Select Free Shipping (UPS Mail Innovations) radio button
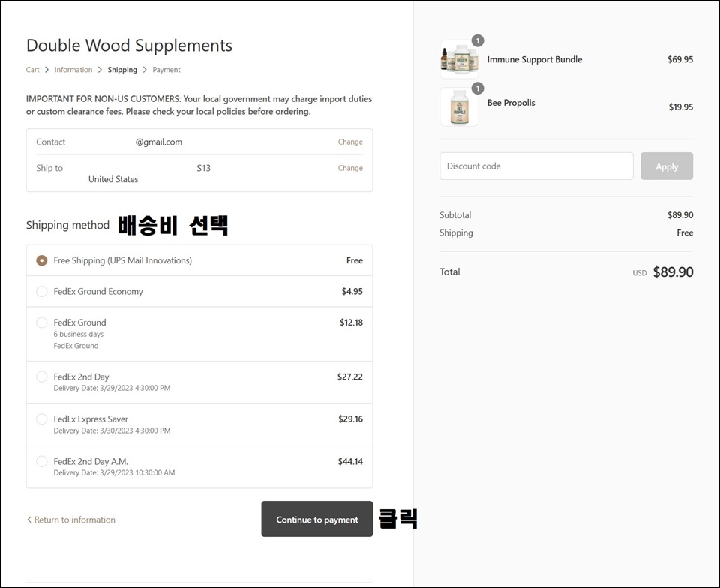The width and height of the screenshot is (720, 588). tap(42, 260)
